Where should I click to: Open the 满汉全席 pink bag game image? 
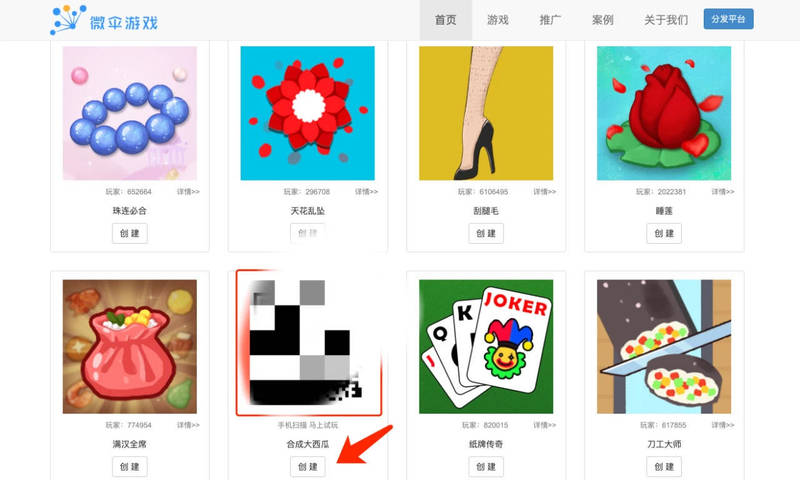point(130,346)
